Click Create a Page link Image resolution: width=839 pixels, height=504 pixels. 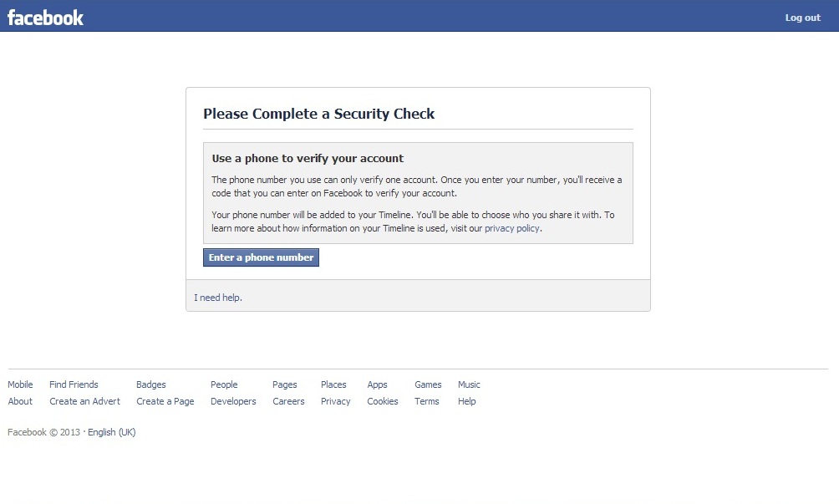coord(165,401)
